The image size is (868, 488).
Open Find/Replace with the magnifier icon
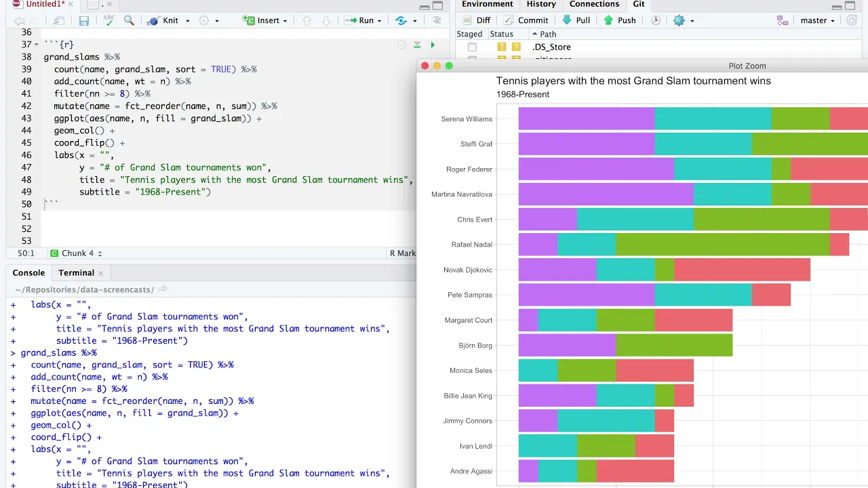point(129,20)
